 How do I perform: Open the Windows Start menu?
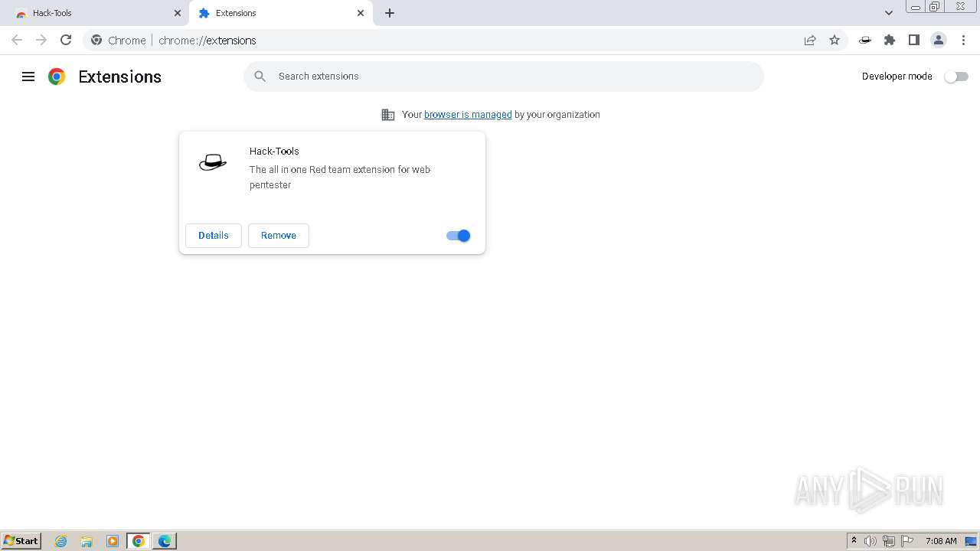tap(21, 540)
